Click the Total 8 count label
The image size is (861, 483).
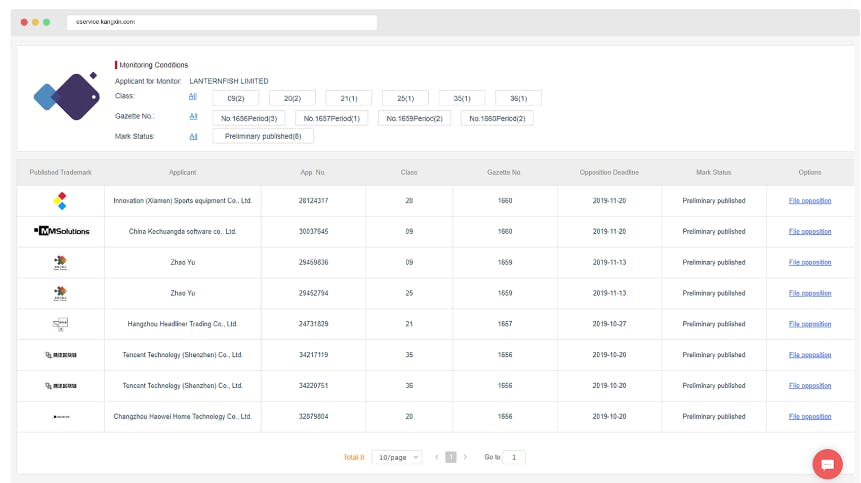[354, 457]
